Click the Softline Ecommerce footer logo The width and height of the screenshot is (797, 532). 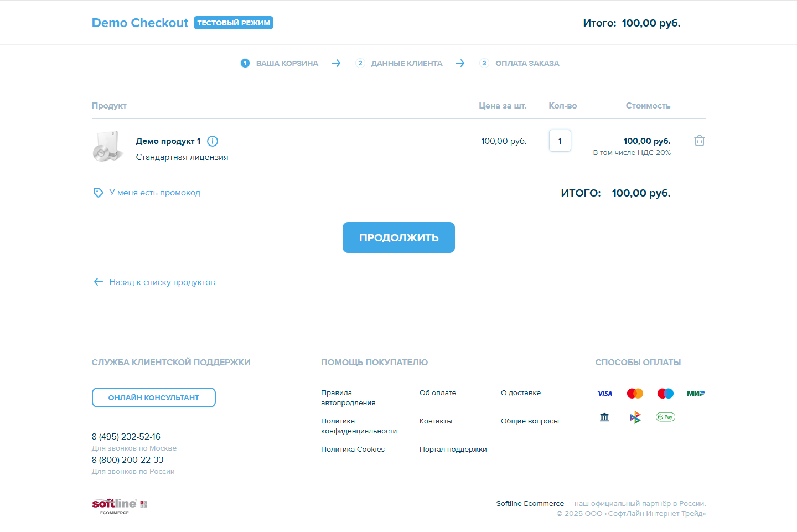[x=119, y=506]
